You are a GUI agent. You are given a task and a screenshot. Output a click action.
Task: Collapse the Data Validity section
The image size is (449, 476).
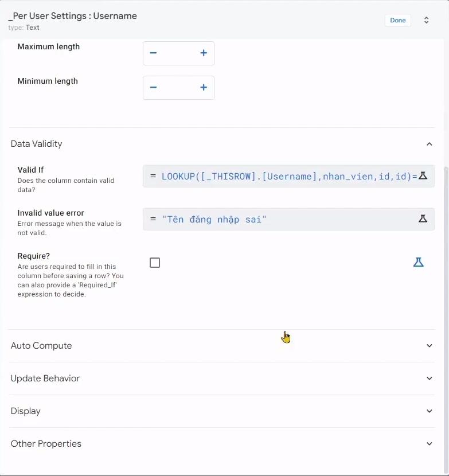click(430, 144)
